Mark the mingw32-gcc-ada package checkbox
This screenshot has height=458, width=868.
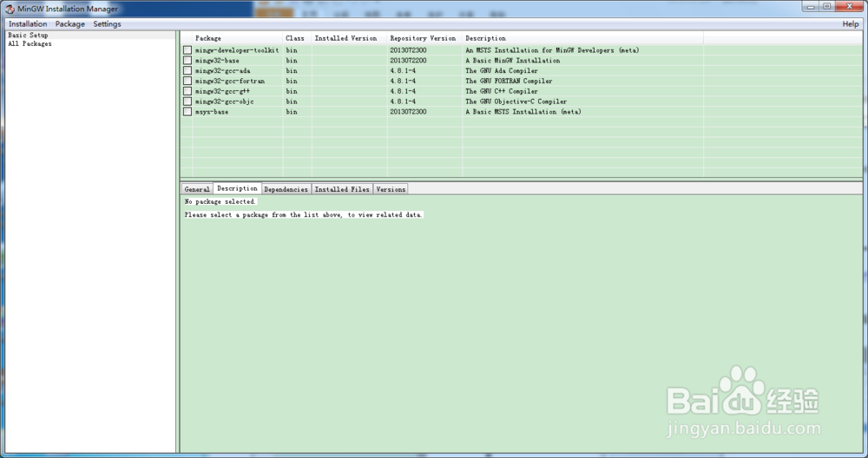(187, 71)
